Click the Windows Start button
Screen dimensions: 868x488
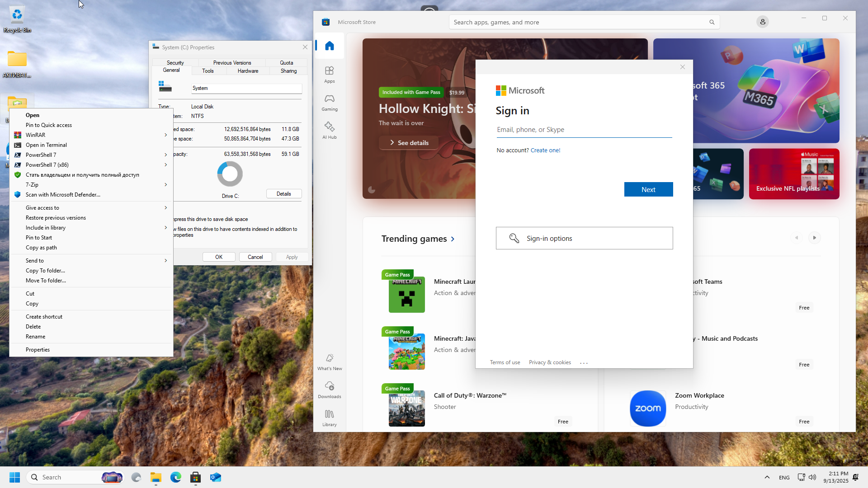coord(14,477)
